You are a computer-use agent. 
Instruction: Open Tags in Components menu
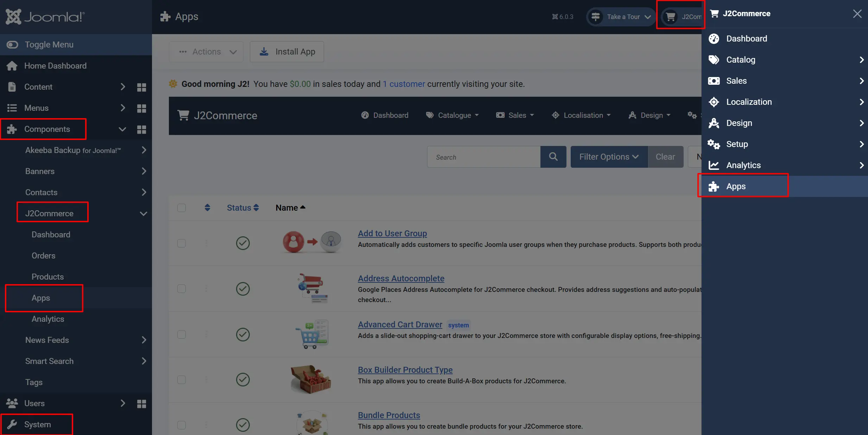(34, 382)
